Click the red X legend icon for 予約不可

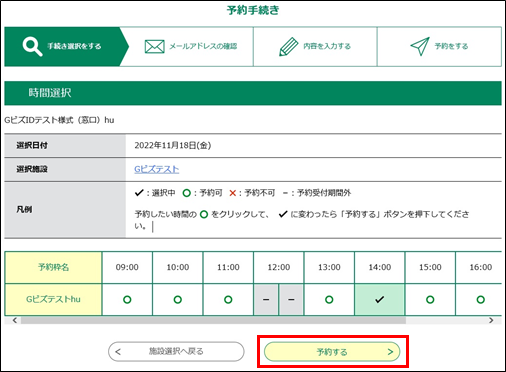pos(233,193)
